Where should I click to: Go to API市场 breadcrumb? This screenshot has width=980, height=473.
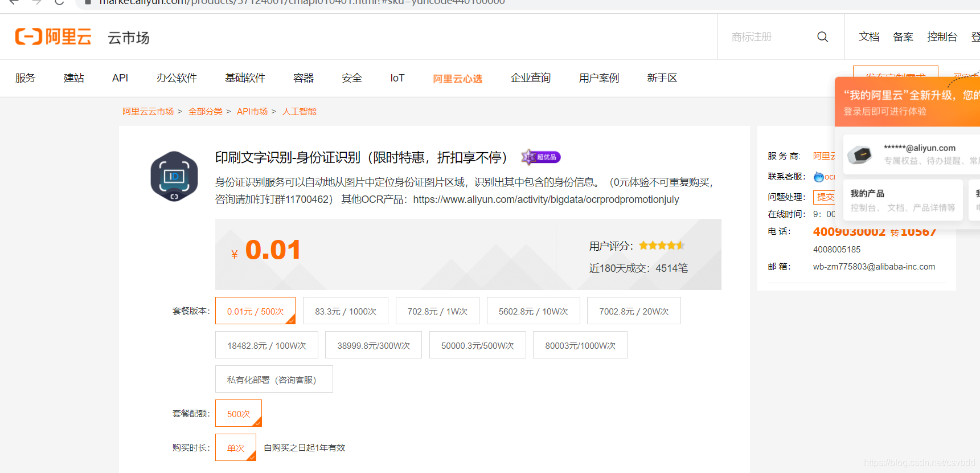click(252, 112)
